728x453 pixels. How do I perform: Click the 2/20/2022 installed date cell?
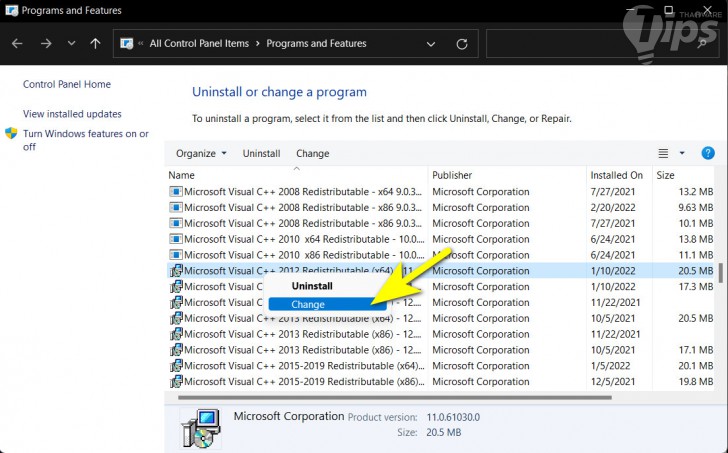click(x=612, y=207)
